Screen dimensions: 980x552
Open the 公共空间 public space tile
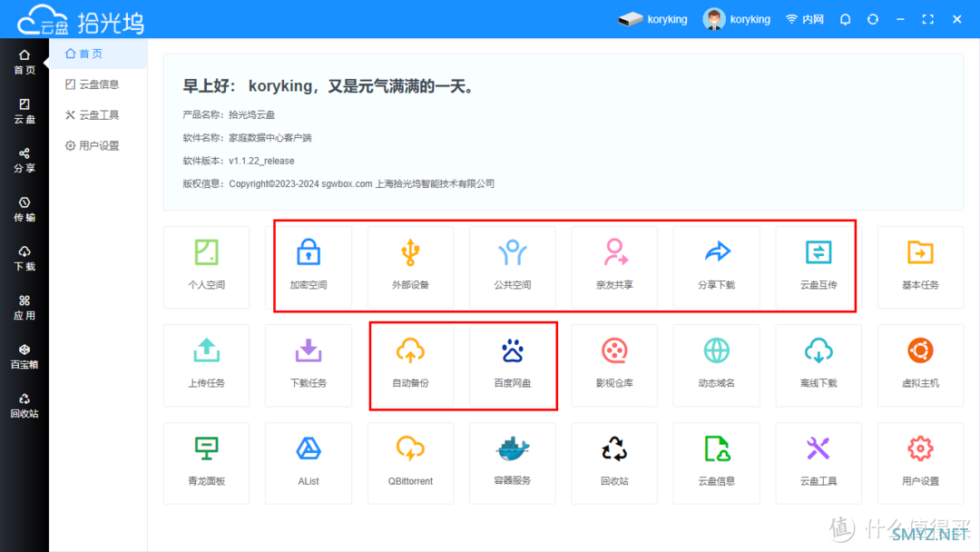[x=513, y=267]
